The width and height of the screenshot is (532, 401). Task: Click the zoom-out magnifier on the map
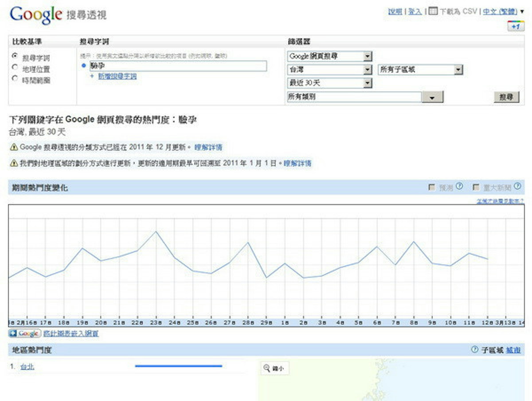pyautogui.click(x=266, y=368)
